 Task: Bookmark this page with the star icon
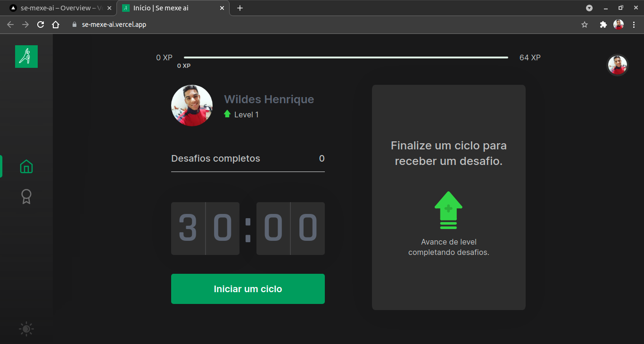(585, 25)
